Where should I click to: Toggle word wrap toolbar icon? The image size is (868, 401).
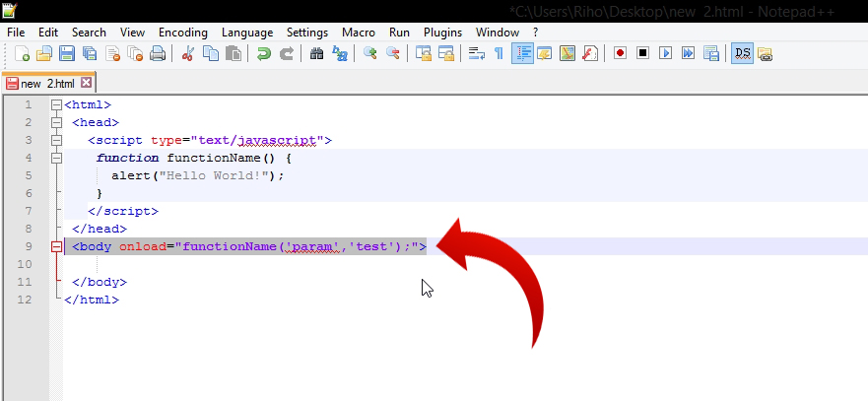point(477,54)
